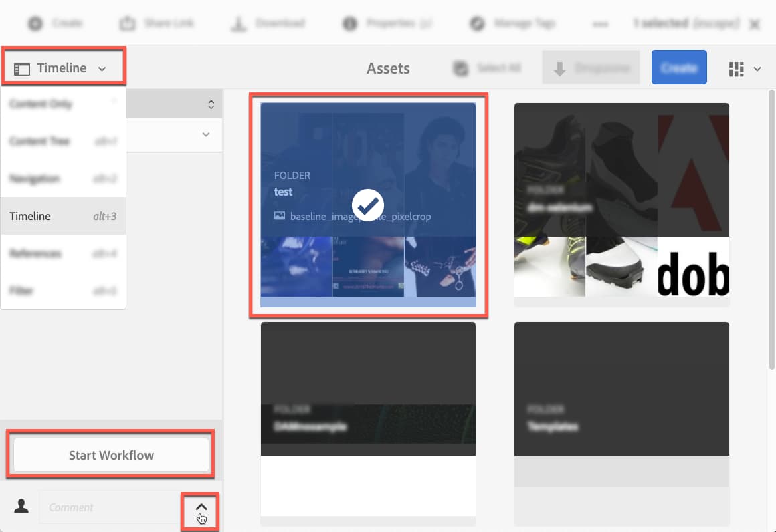Screen dimensions: 776x532
Task: Click the Start Workflow button
Action: [110, 454]
